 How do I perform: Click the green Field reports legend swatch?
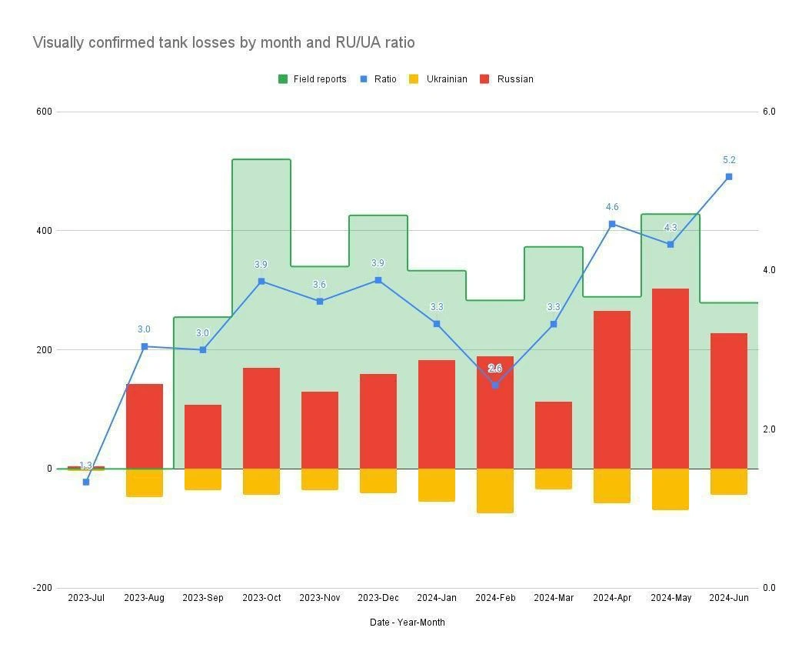point(283,79)
